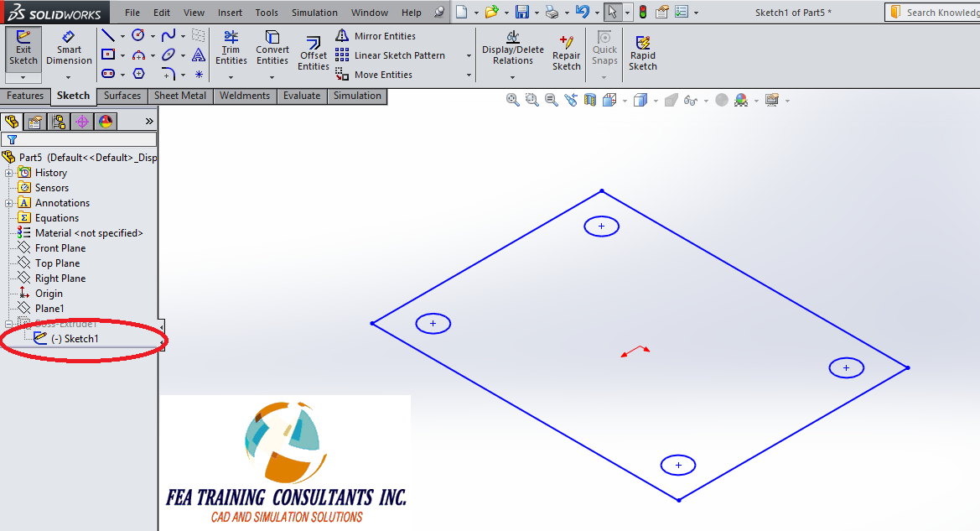Expand the History tree node
The image size is (980, 531).
pyautogui.click(x=8, y=172)
